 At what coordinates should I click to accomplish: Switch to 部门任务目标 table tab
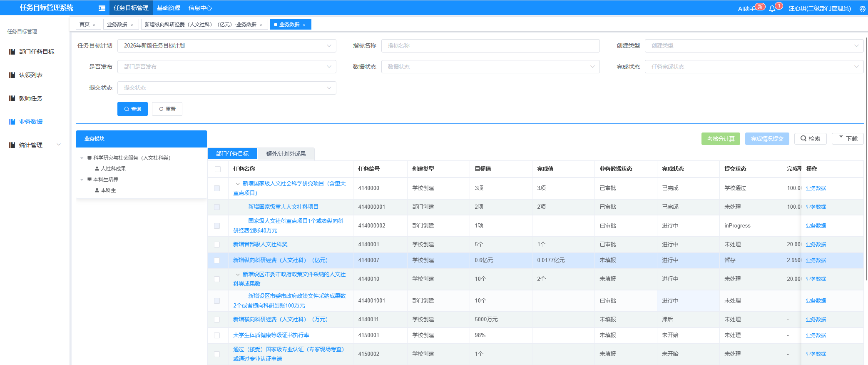pyautogui.click(x=232, y=154)
